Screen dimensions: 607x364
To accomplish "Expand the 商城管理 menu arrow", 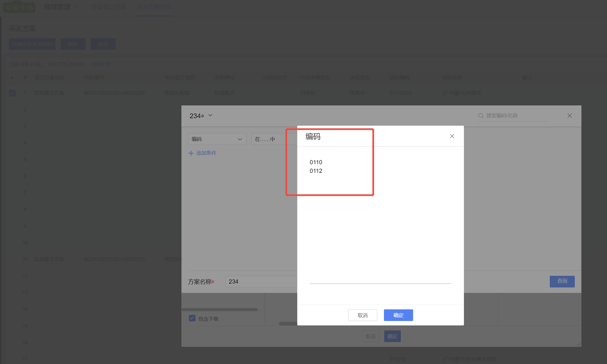I will pos(76,7).
